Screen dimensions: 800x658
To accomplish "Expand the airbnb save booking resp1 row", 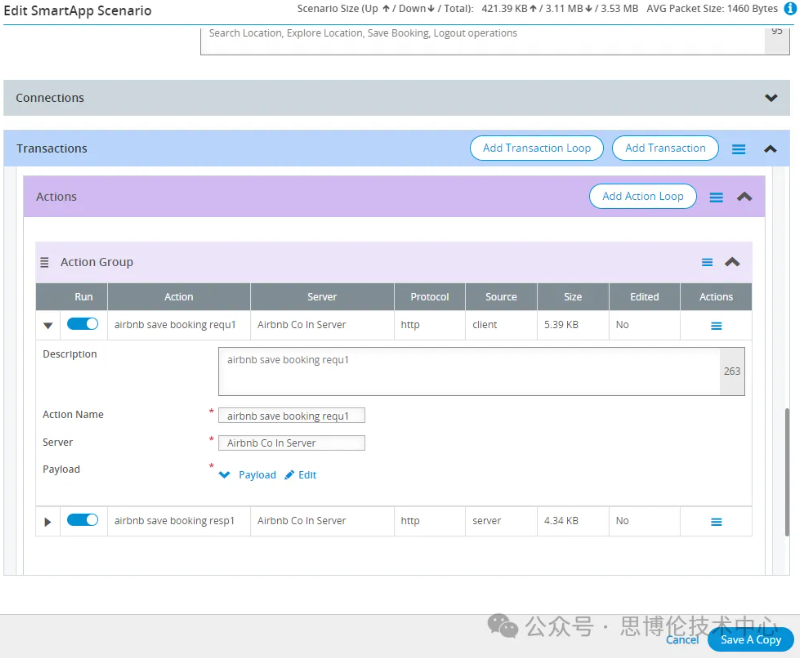I will 47,522.
